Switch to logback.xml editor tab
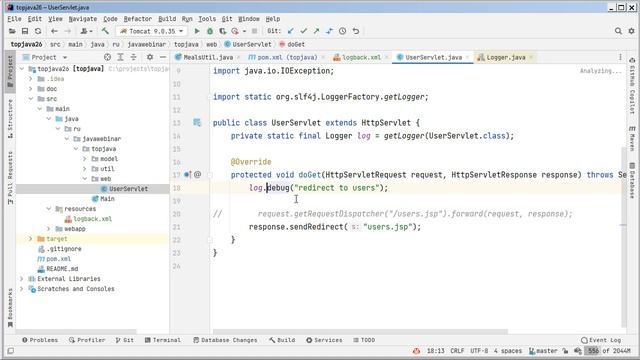The width and height of the screenshot is (640, 360). tap(361, 57)
